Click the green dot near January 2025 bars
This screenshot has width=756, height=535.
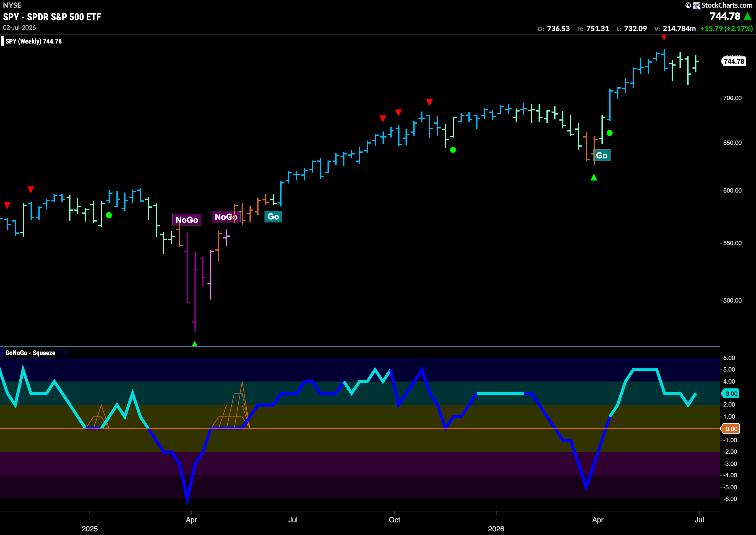[109, 215]
